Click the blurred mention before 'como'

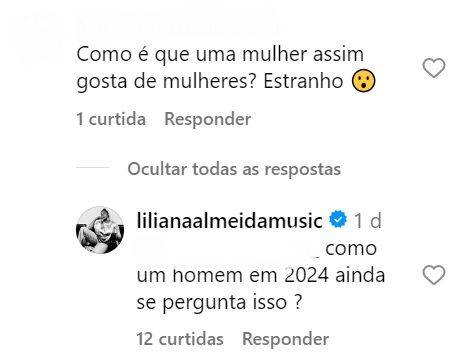tap(229, 249)
